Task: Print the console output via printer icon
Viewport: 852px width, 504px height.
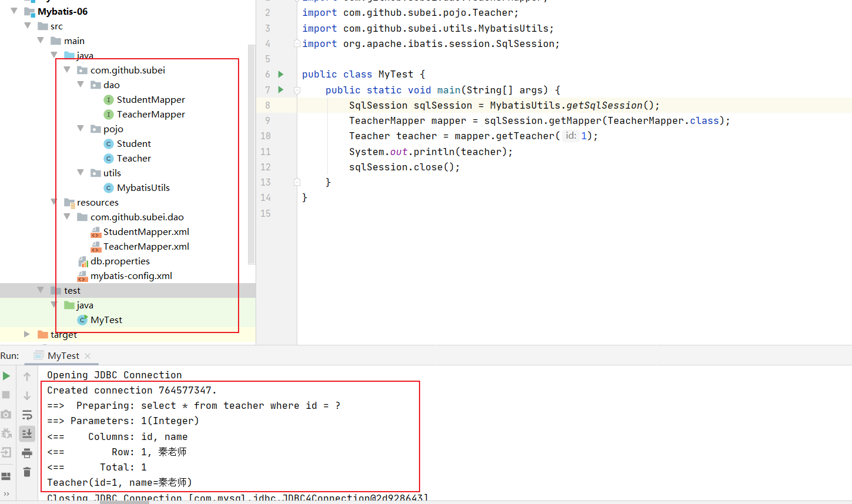Action: click(x=27, y=453)
